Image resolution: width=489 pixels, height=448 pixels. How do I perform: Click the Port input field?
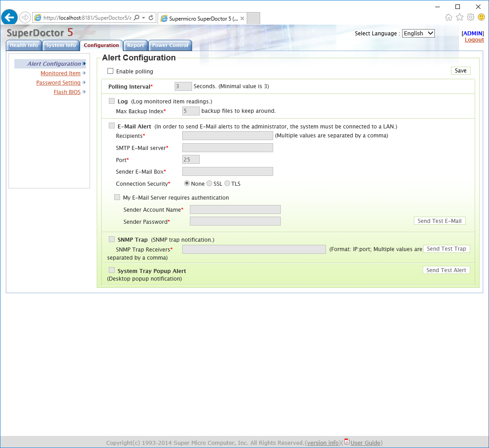click(x=191, y=160)
